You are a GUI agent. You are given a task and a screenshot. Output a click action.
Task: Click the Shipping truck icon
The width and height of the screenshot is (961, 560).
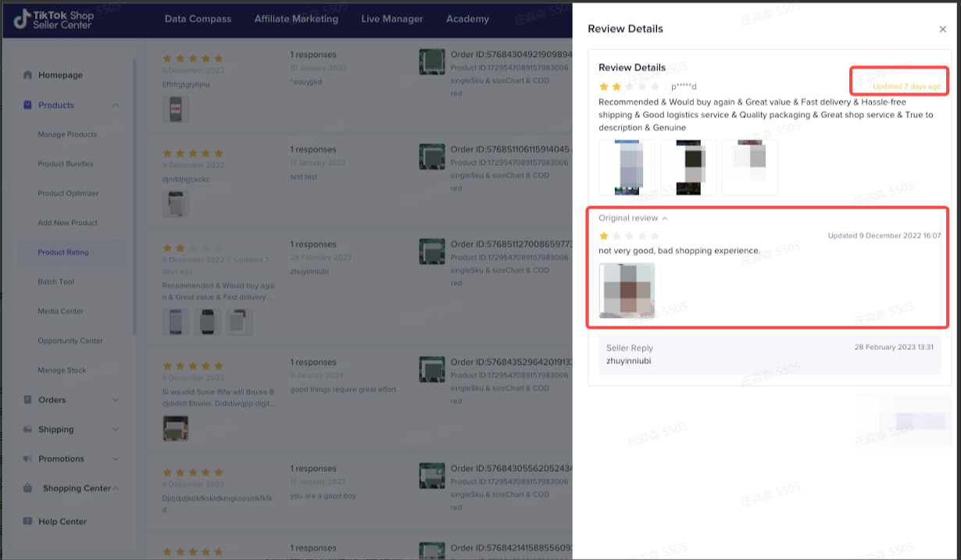28,430
